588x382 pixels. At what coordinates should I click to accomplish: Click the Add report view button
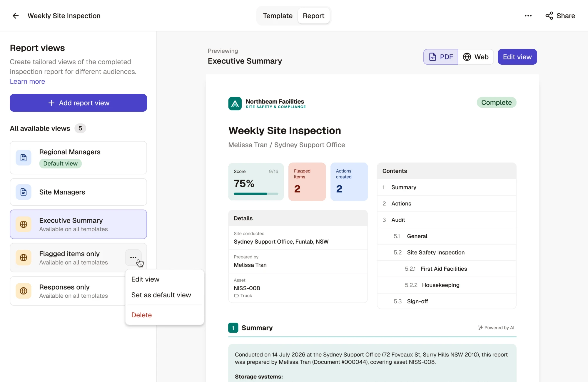tap(78, 103)
